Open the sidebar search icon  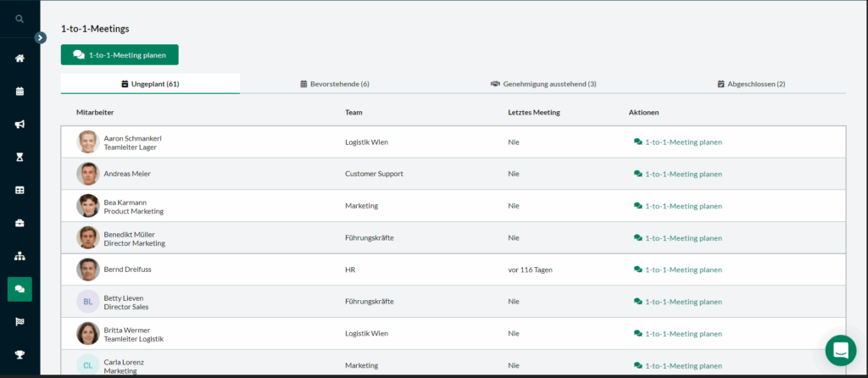click(19, 19)
